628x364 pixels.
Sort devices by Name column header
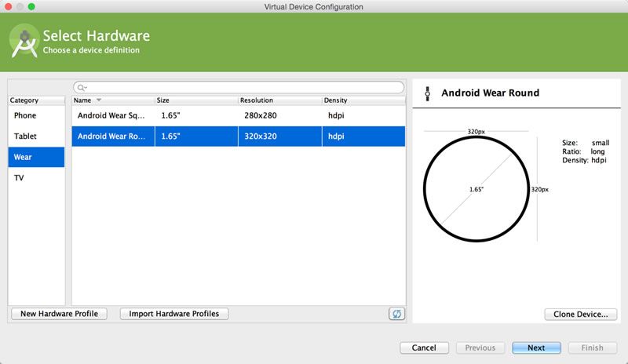113,100
